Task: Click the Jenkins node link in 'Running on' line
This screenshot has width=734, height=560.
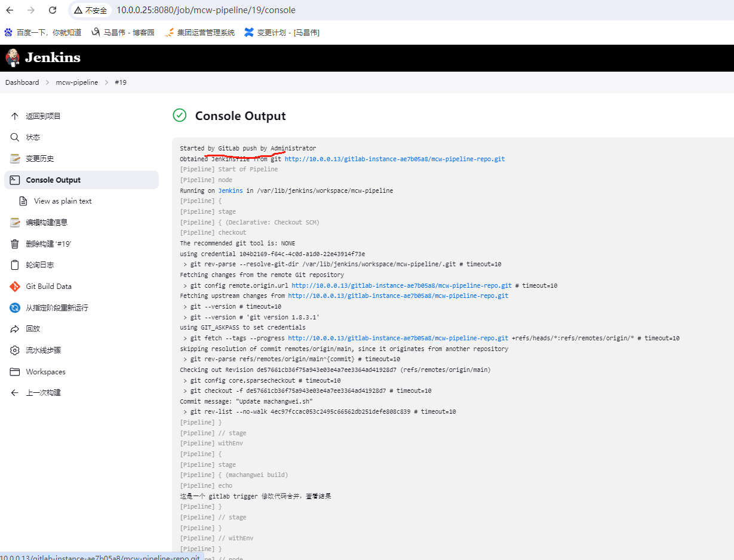Action: point(231,190)
